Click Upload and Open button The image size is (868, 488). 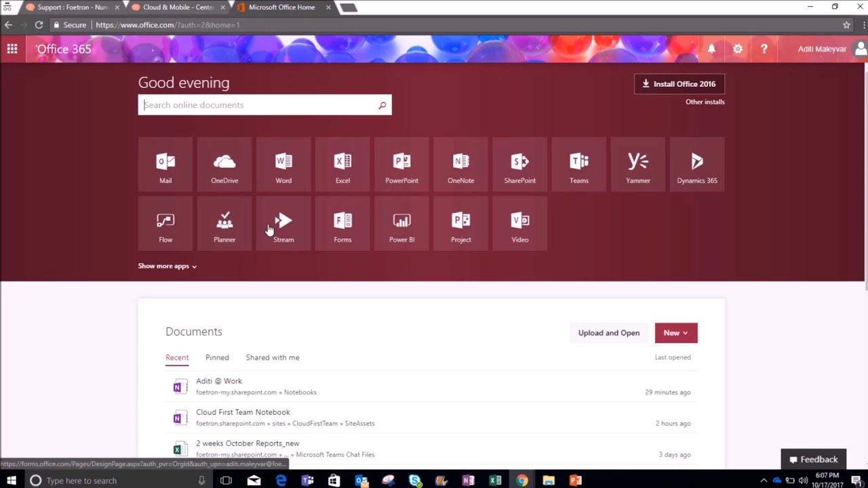[x=609, y=333]
